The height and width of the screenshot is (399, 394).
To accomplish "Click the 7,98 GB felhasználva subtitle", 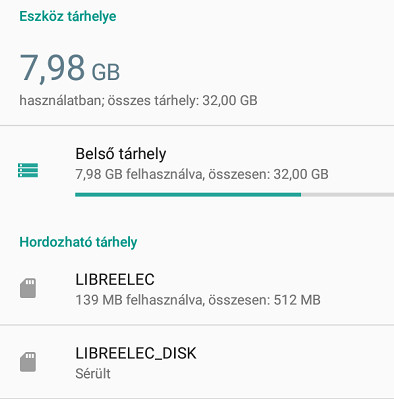I will coord(202,174).
